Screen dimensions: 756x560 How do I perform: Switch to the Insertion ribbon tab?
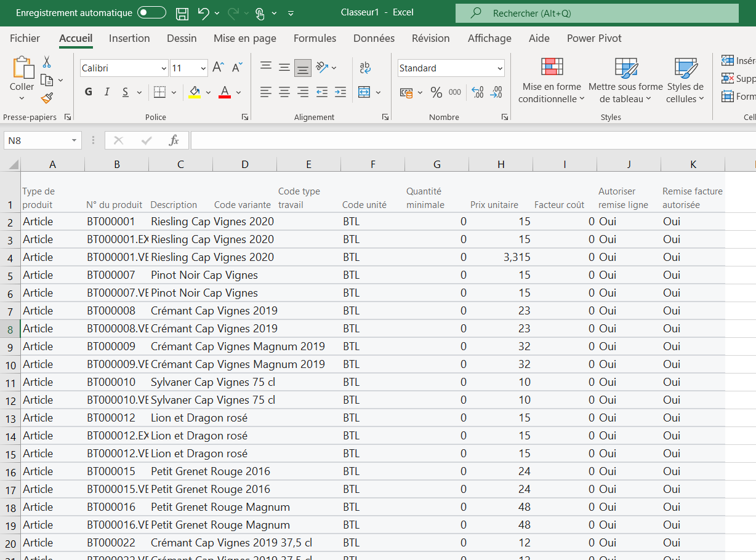tap(129, 38)
